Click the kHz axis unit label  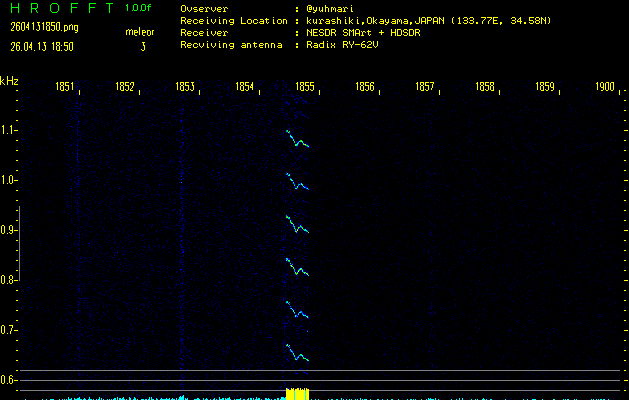pyautogui.click(x=9, y=82)
